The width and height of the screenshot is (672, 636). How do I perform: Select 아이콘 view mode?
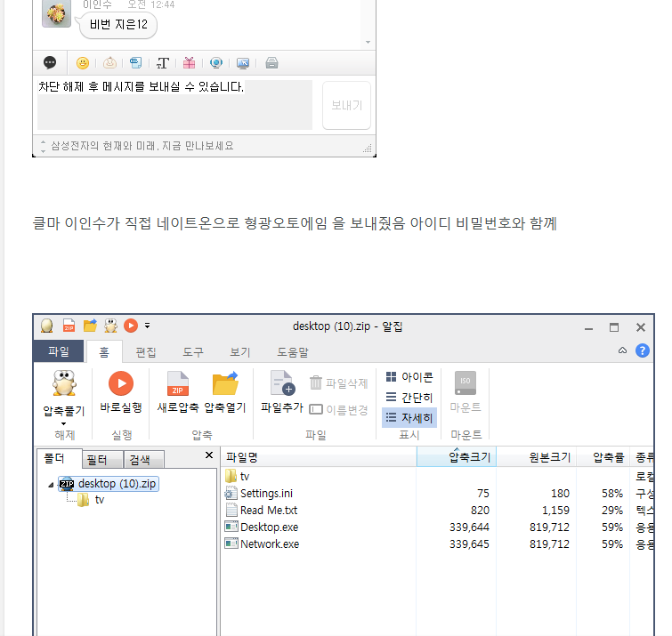coord(409,377)
